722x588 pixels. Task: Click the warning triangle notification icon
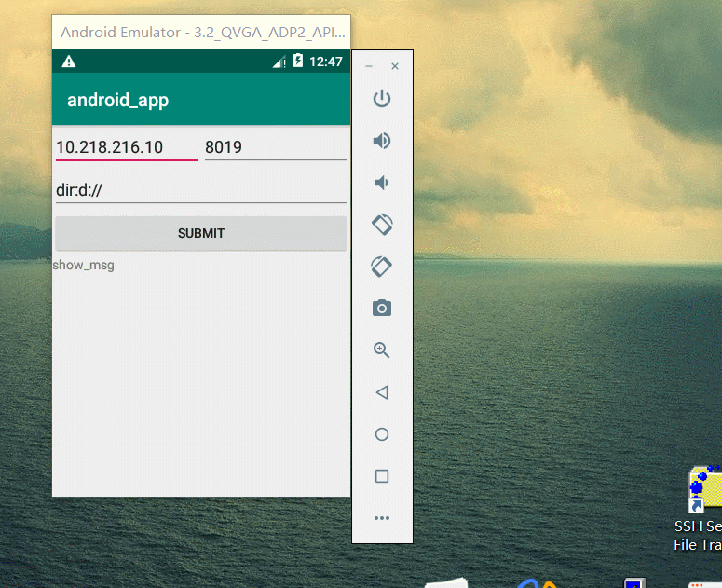(x=69, y=62)
